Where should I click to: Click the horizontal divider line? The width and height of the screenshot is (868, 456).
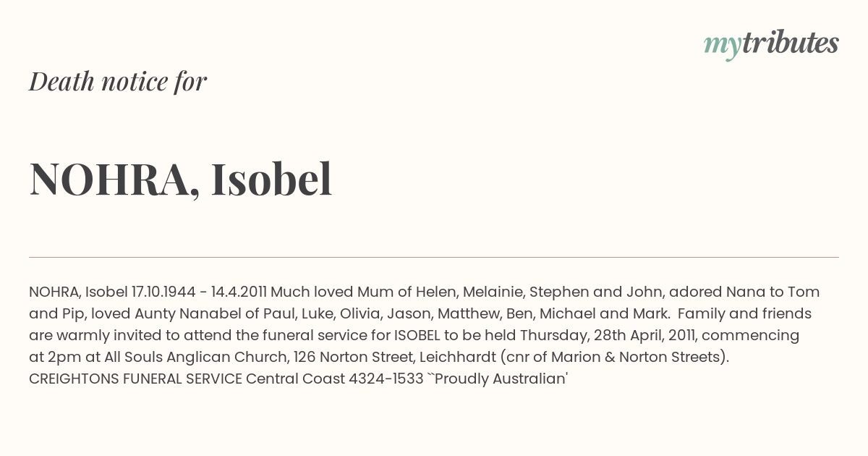(434, 257)
